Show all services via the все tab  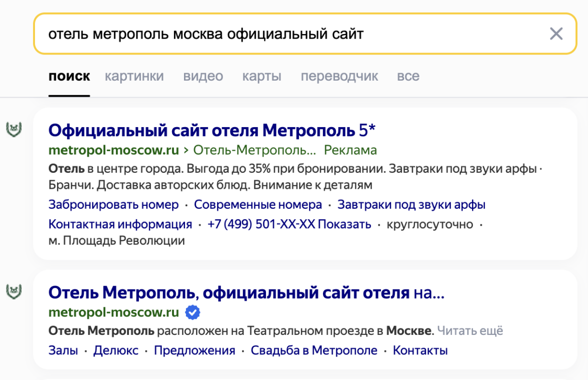[408, 76]
